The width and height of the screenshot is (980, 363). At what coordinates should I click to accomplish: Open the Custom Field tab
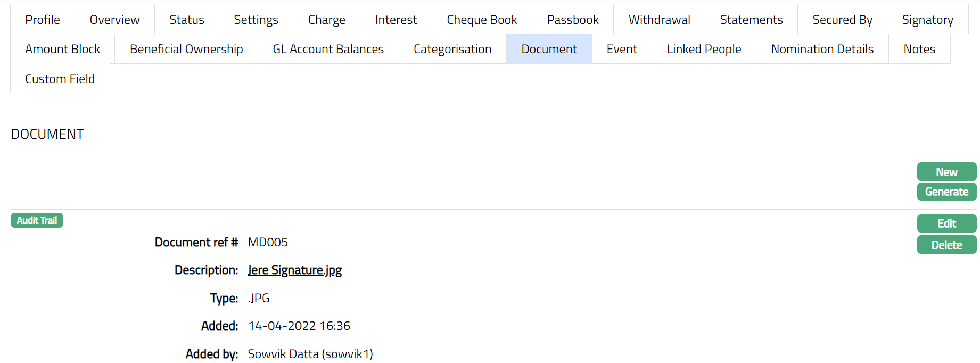coord(60,79)
